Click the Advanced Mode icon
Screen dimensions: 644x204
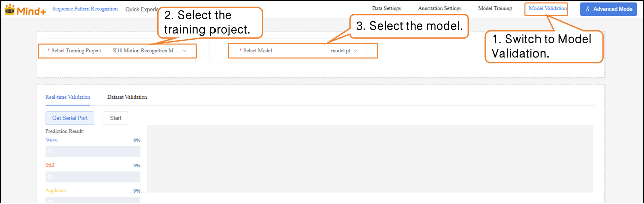(588, 9)
